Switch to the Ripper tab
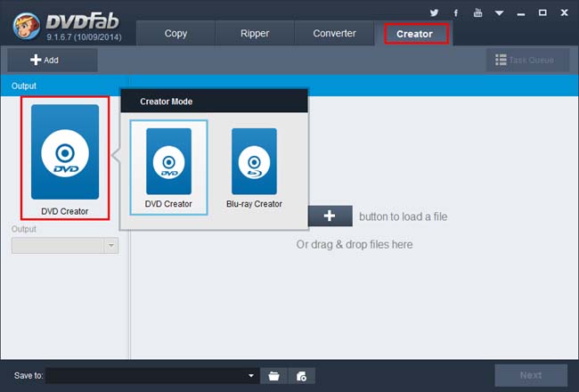Image resolution: width=579 pixels, height=392 pixels. pyautogui.click(x=255, y=33)
